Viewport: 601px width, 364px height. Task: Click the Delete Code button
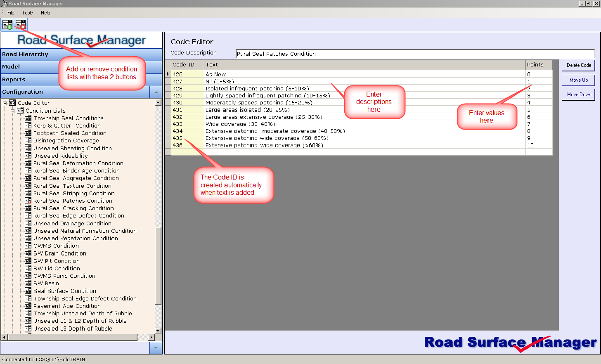click(x=579, y=65)
